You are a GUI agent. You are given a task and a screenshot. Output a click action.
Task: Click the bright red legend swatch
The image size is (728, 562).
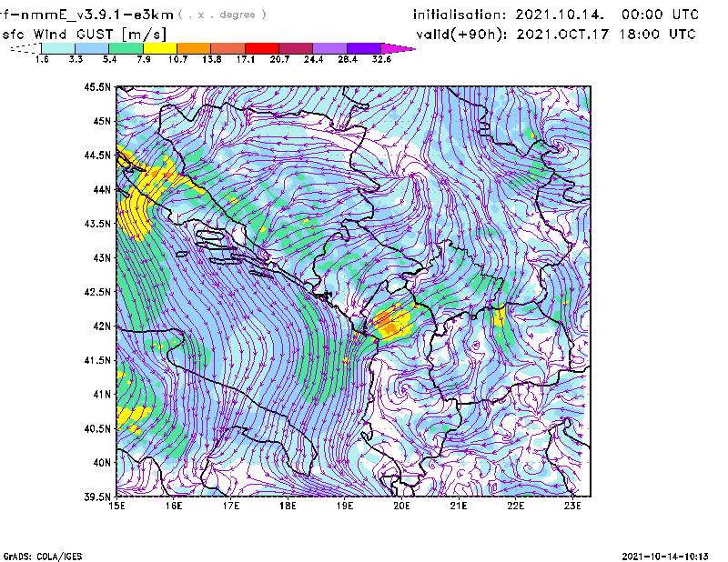262,48
